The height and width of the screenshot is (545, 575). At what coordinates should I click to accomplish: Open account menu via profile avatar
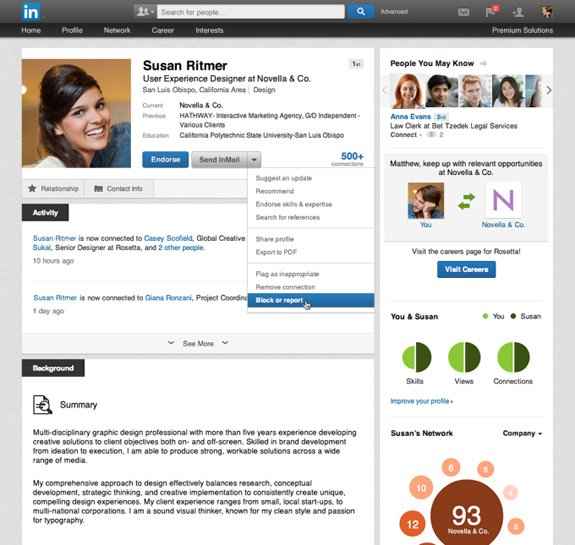[x=546, y=12]
